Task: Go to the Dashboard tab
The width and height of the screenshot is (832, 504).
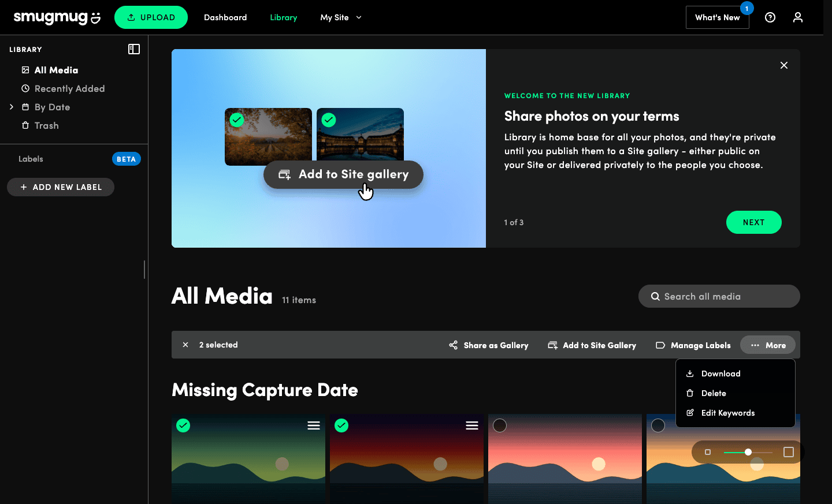Action: [225, 17]
